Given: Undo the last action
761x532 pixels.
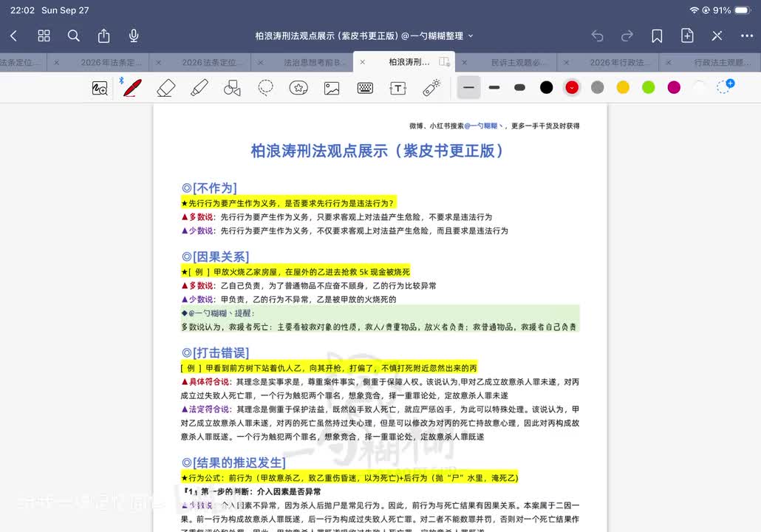Looking at the screenshot, I should [597, 35].
